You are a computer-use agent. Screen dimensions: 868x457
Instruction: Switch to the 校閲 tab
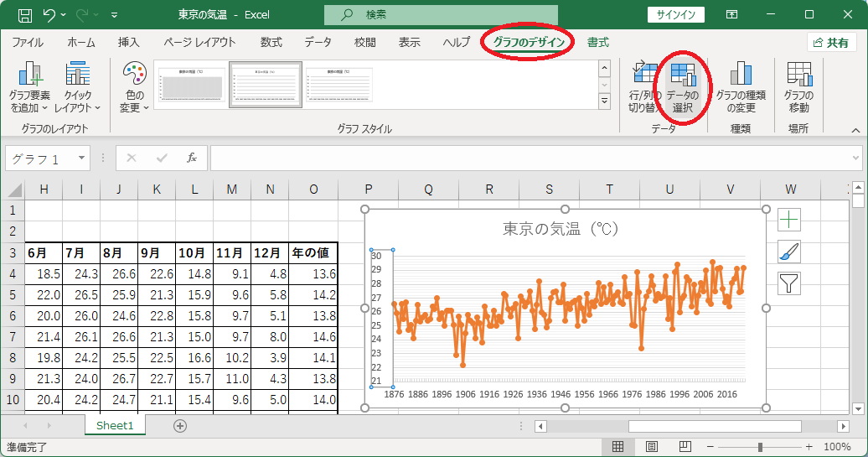(365, 43)
